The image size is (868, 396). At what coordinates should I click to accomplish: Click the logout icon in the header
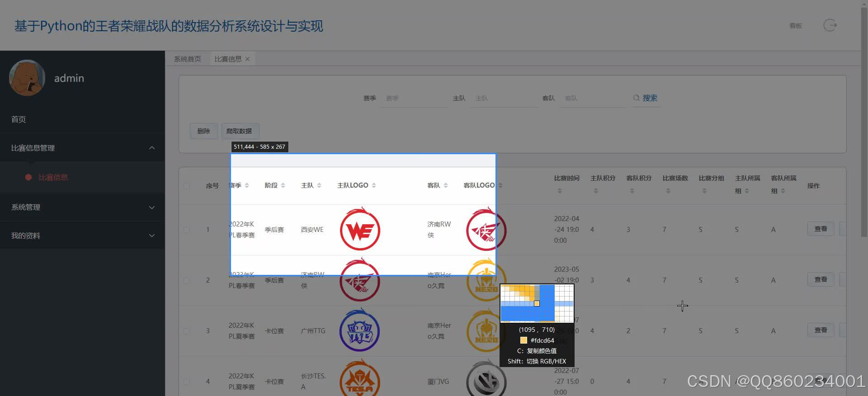830,25
